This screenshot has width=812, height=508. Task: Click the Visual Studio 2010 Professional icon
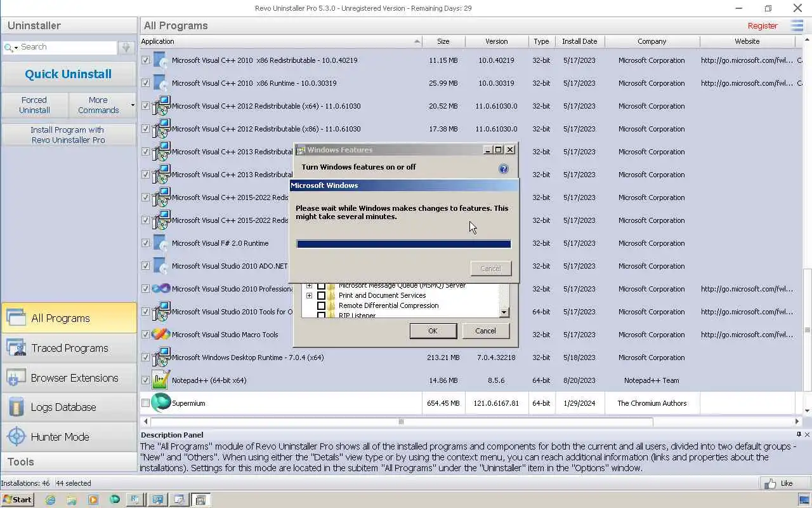click(161, 288)
